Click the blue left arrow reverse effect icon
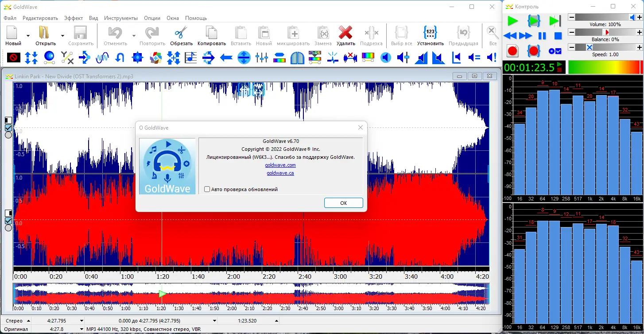The width and height of the screenshot is (644, 334). [x=226, y=57]
